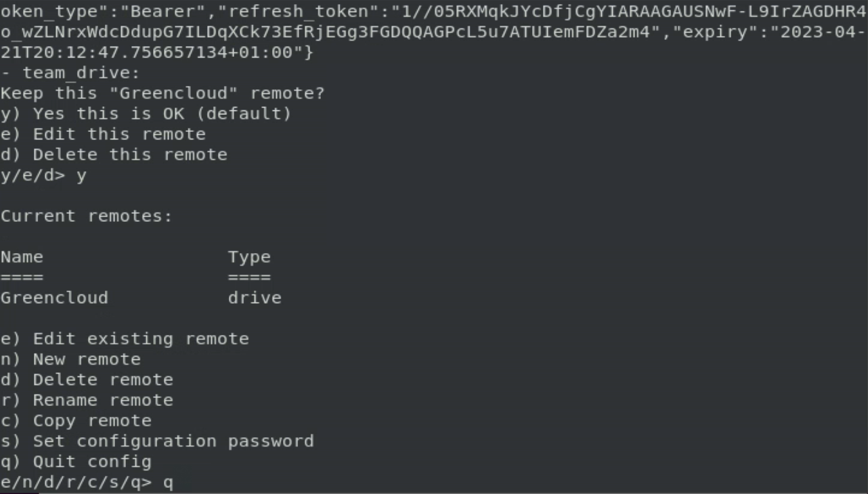Click the "r) Rename remote" option
868x494 pixels.
coord(87,400)
